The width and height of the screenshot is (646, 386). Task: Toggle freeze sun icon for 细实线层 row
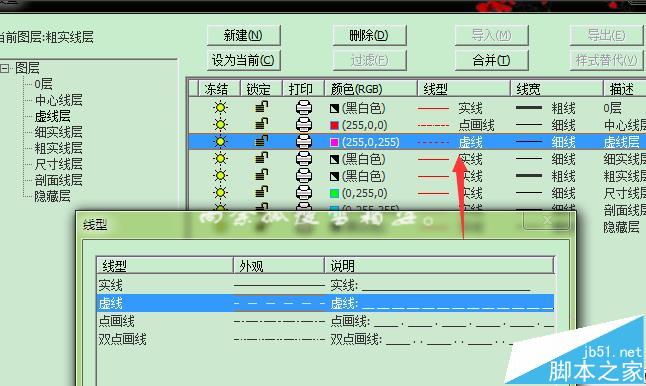[220, 159]
